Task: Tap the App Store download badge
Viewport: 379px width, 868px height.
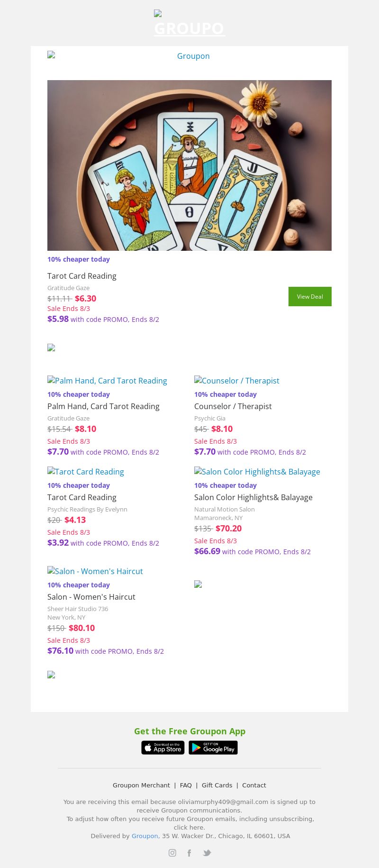Action: click(x=163, y=748)
